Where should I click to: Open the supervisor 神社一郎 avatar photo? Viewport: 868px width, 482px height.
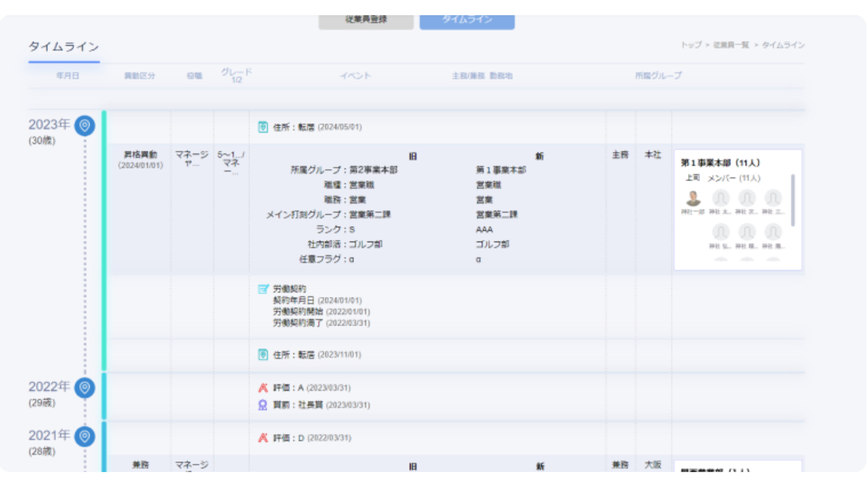(693, 199)
